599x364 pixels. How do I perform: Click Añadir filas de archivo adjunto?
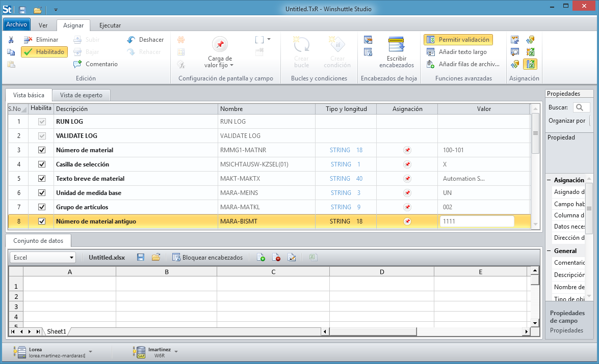click(463, 64)
